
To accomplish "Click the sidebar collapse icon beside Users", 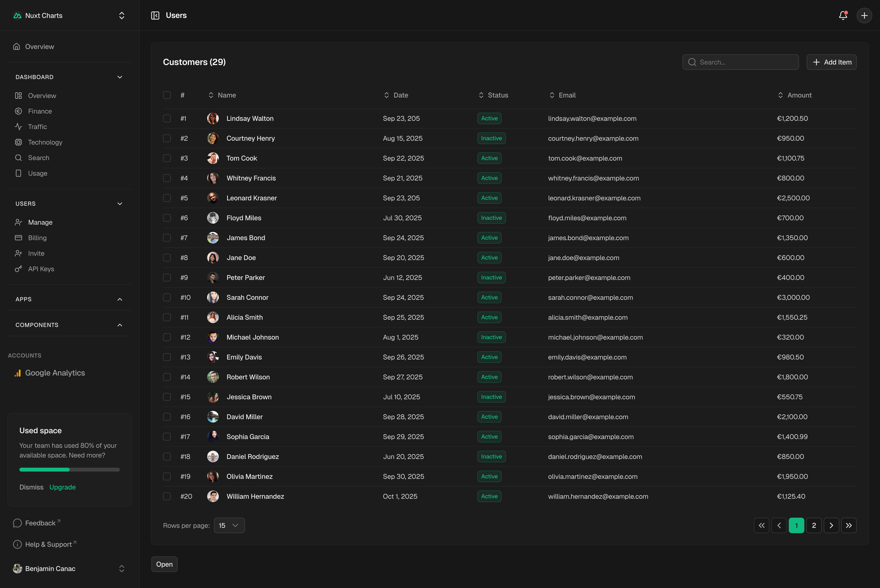I will (155, 15).
